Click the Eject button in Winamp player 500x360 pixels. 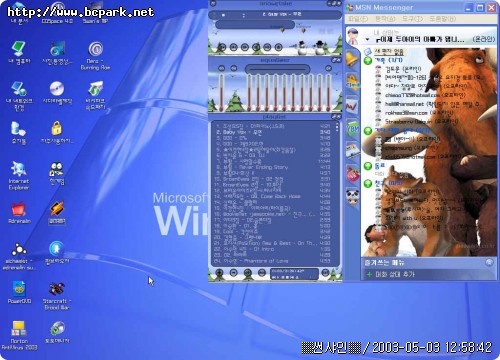[279, 47]
